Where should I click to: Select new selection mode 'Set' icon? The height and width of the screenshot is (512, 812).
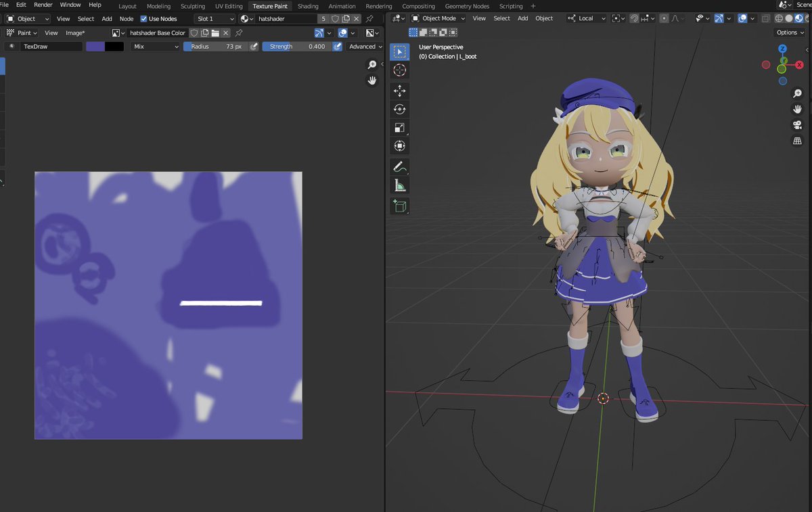pos(413,32)
